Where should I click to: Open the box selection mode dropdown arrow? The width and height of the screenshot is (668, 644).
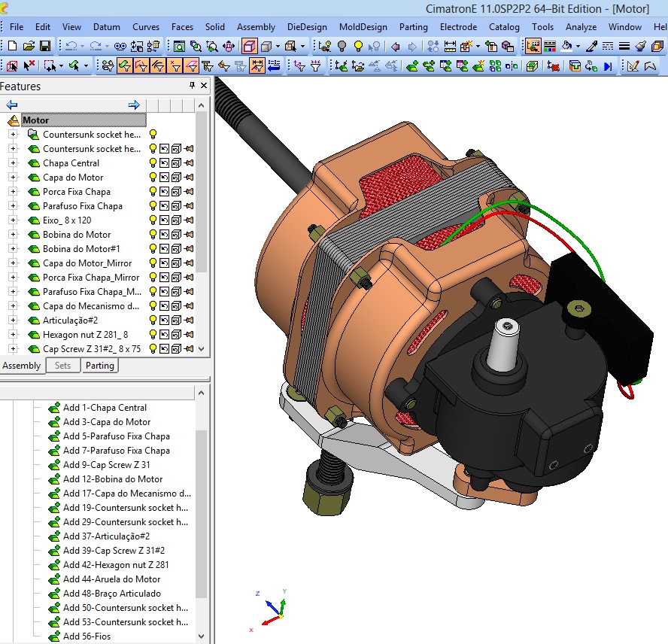click(x=61, y=66)
